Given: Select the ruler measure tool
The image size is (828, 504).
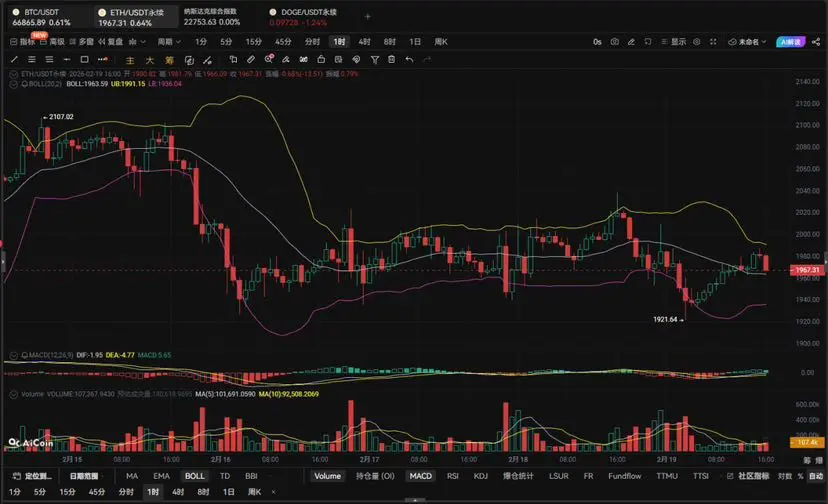Looking at the screenshot, I should 251,60.
